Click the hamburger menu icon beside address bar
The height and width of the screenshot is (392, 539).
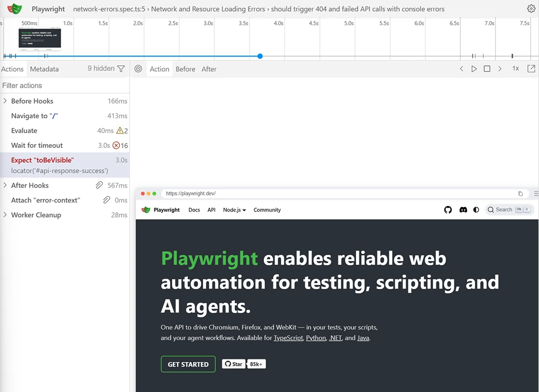coord(536,193)
